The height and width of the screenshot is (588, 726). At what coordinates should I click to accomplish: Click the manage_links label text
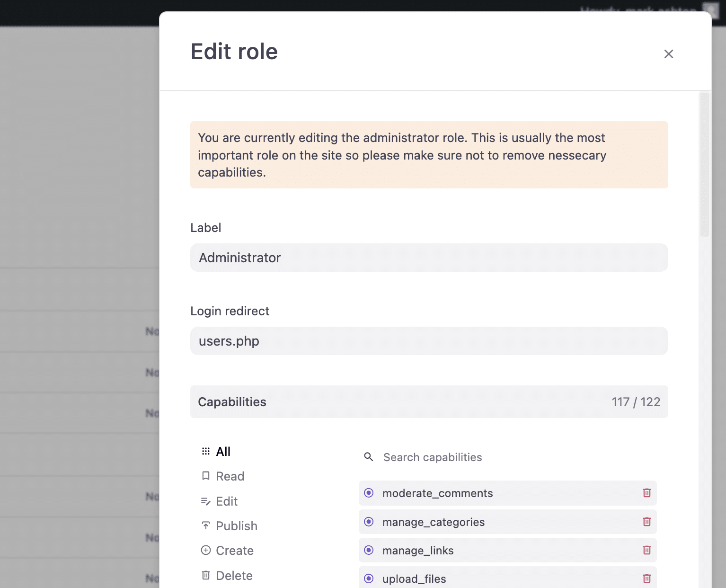click(418, 551)
